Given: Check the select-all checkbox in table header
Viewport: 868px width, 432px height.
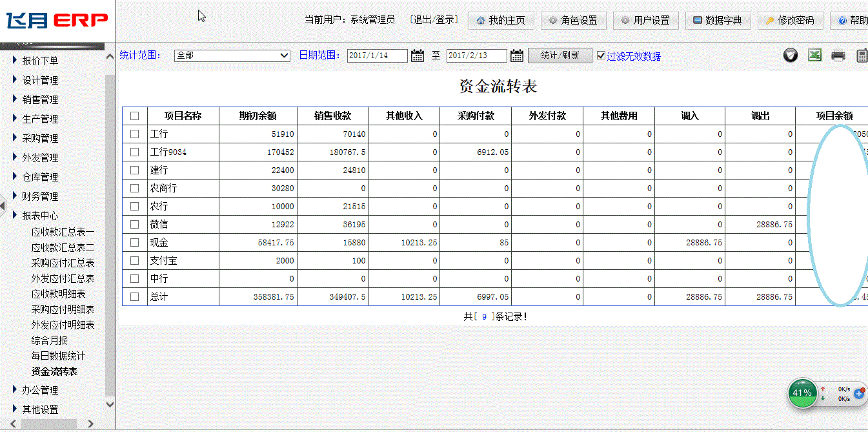Looking at the screenshot, I should coord(134,116).
